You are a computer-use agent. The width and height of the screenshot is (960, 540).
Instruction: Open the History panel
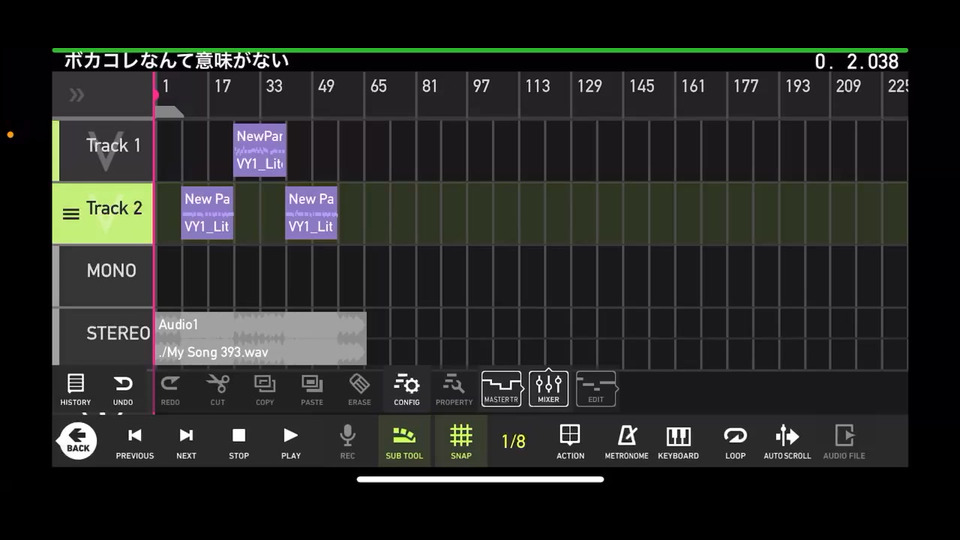tap(75, 389)
